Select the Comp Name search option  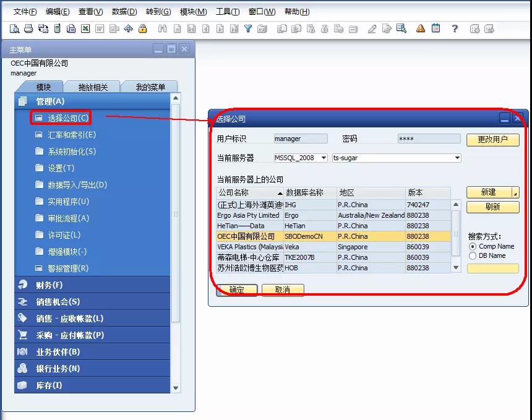pyautogui.click(x=473, y=246)
